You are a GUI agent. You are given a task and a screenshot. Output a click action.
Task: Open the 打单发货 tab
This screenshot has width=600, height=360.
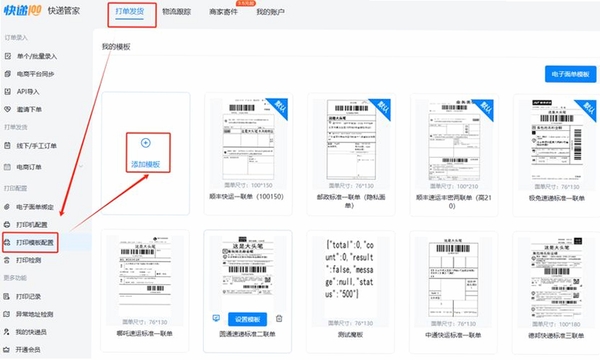(130, 11)
